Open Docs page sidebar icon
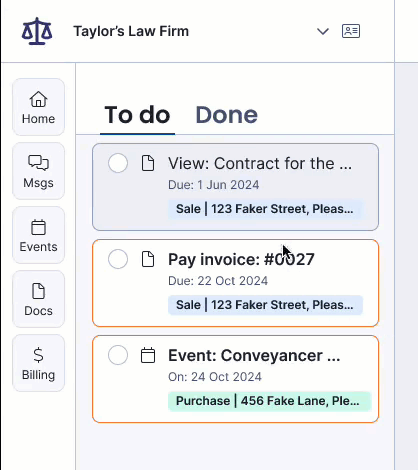The width and height of the screenshot is (418, 470). tap(38, 291)
